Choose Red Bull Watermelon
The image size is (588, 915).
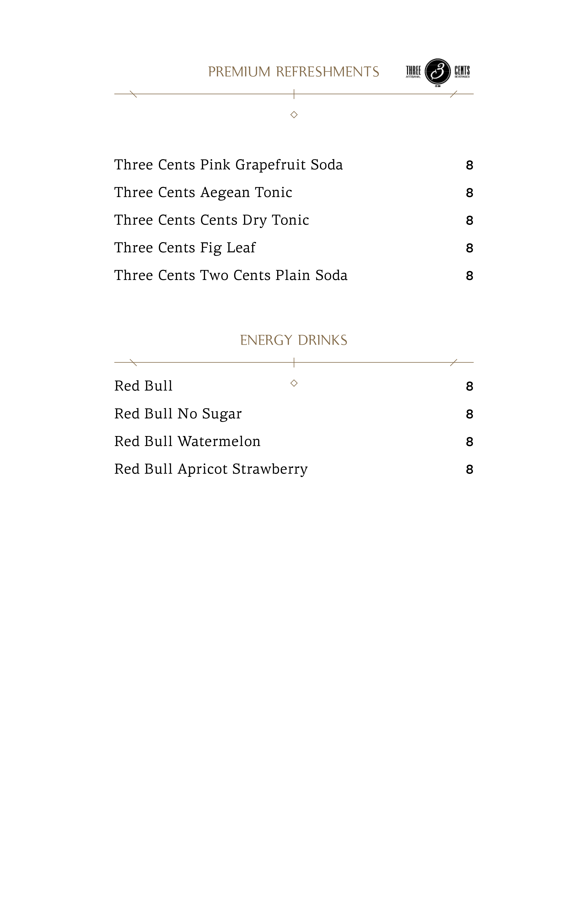point(187,442)
